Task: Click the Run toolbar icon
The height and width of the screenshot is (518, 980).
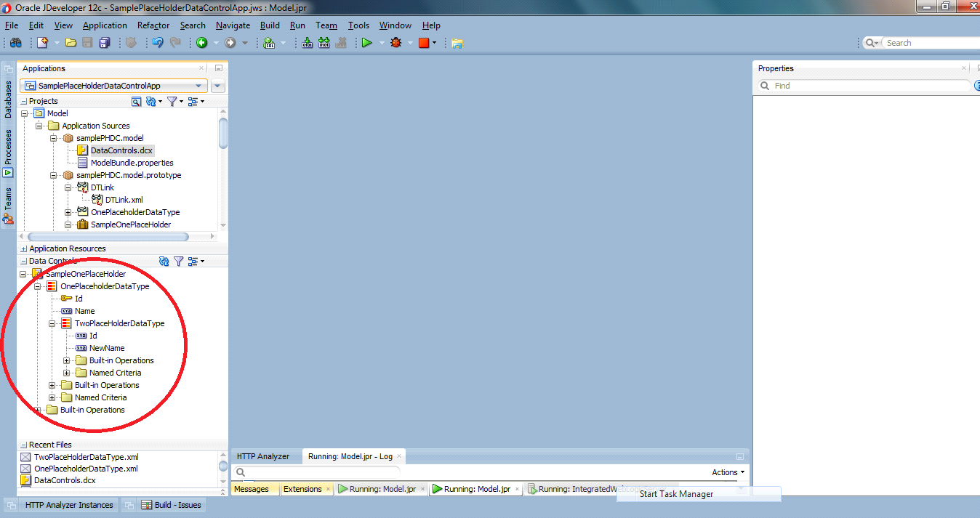Action: pos(367,42)
